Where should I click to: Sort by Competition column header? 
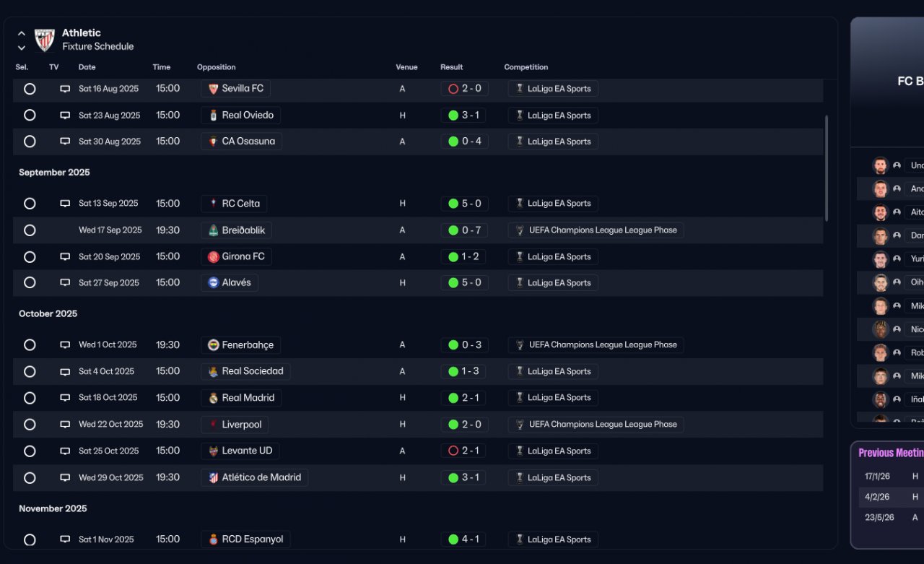coord(526,67)
